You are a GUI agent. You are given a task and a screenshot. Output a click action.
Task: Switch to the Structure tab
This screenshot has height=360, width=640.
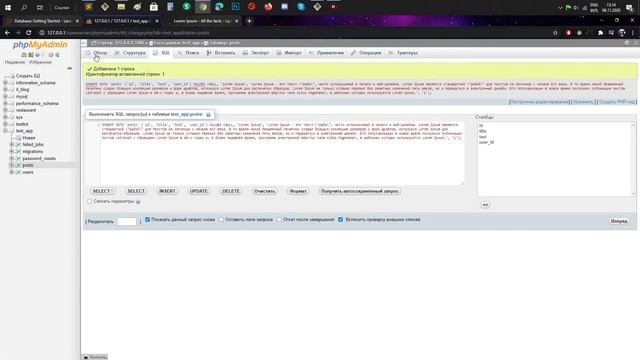coord(130,53)
